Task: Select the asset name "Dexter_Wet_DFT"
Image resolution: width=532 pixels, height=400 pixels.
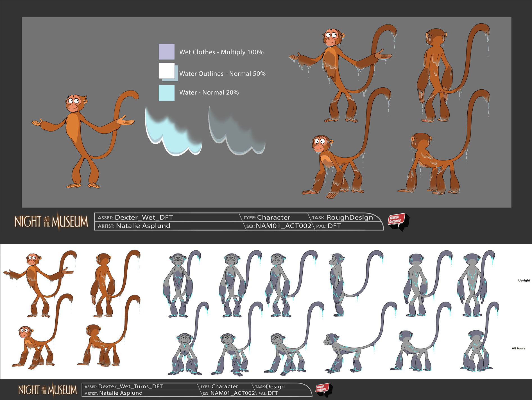Action: click(144, 217)
